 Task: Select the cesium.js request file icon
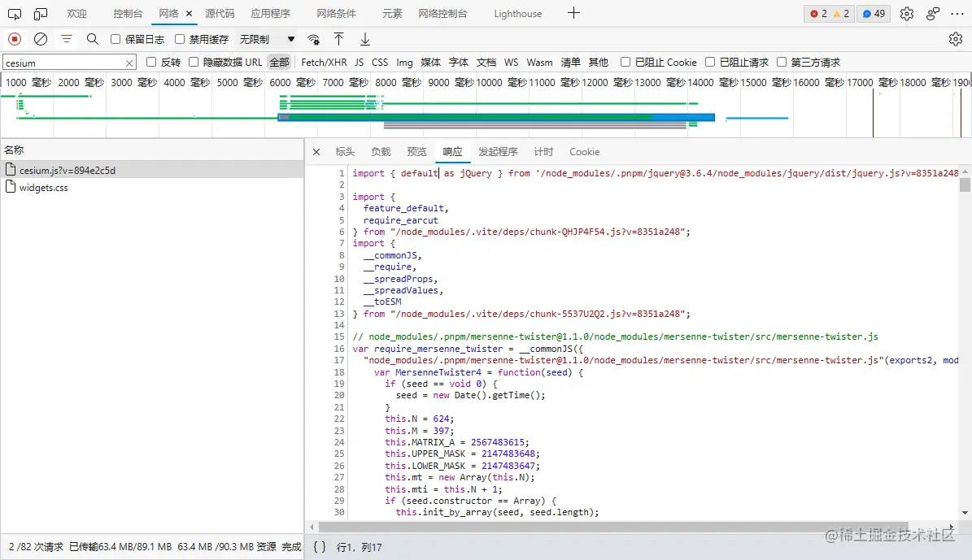11,170
